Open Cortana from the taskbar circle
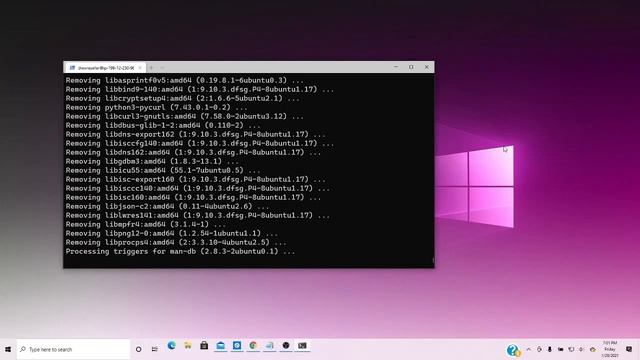640x360 pixels. point(139,349)
